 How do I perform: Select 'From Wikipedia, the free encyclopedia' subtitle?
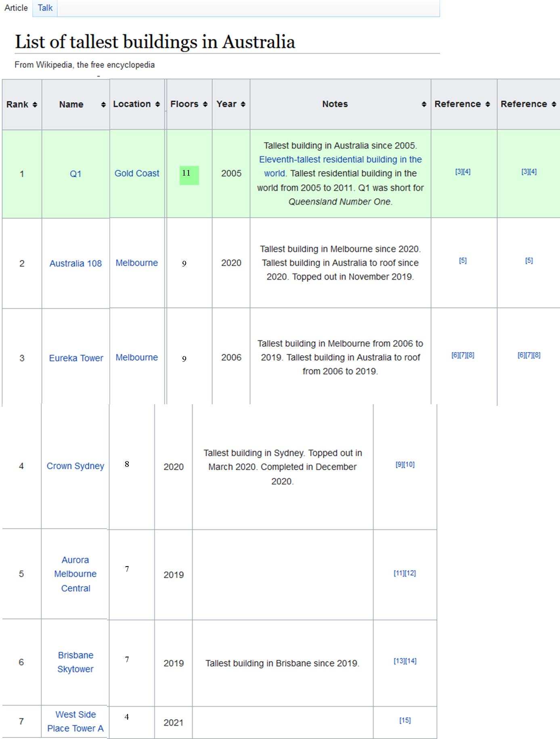click(x=85, y=65)
